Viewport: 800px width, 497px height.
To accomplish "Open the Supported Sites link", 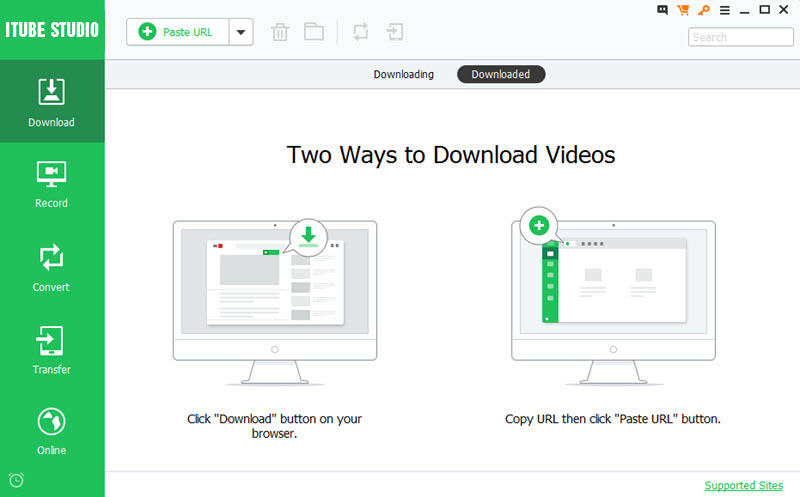I will 743,485.
